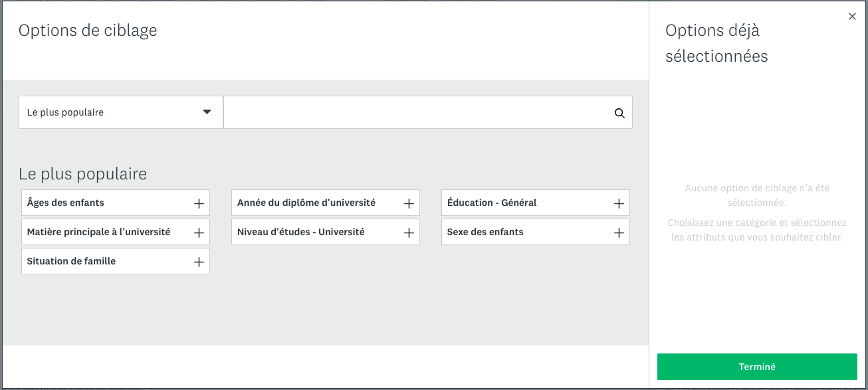
Task: Click the plus icon for Sexe des enfants
Action: point(619,233)
